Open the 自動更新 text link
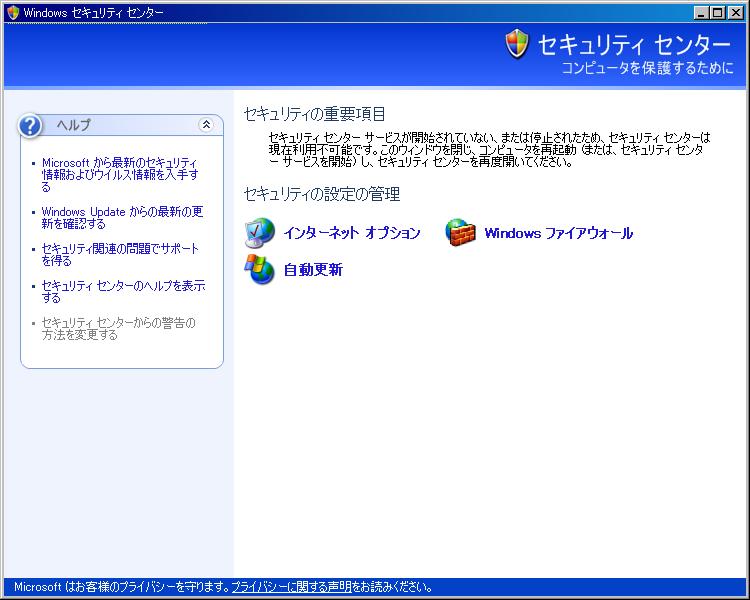750x600 pixels. click(x=313, y=270)
